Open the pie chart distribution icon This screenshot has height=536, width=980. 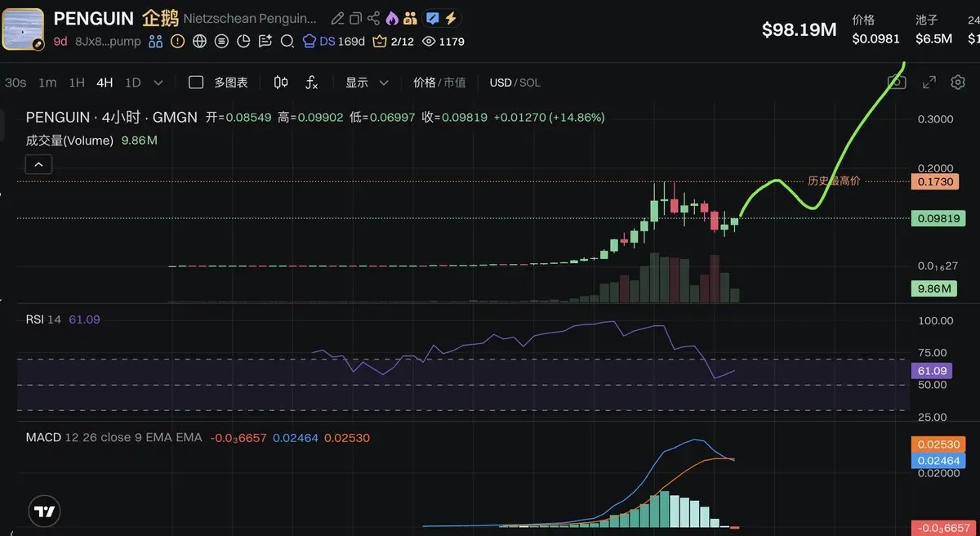tap(243, 41)
